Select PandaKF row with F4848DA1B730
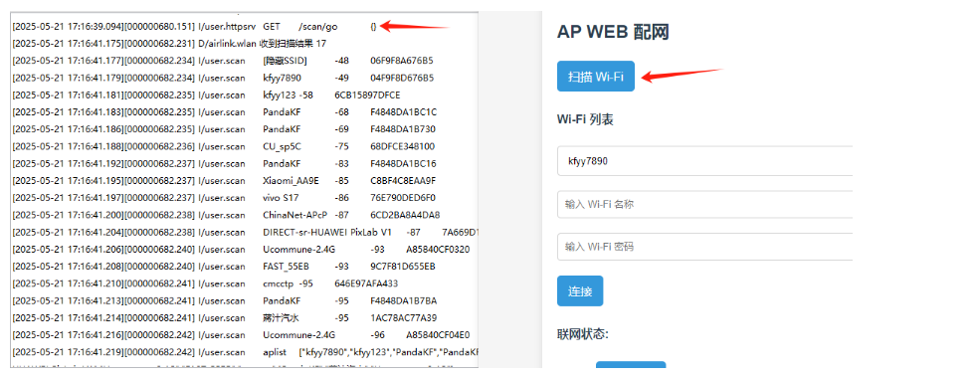980x377 pixels. click(x=225, y=129)
